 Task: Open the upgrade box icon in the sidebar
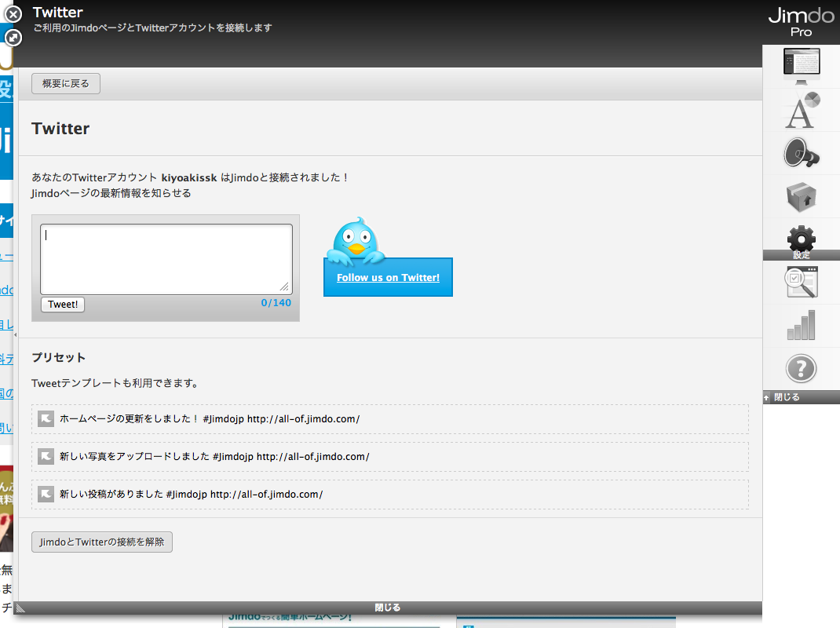802,196
